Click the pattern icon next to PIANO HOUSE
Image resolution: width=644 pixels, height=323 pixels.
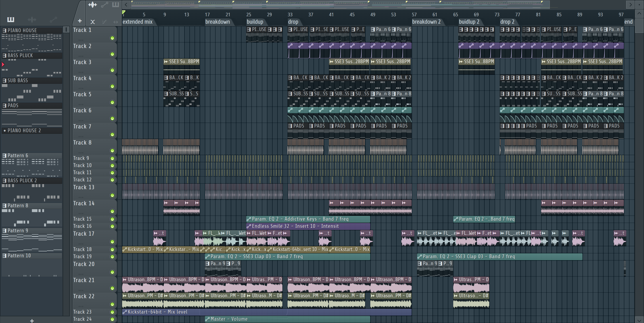click(4, 30)
